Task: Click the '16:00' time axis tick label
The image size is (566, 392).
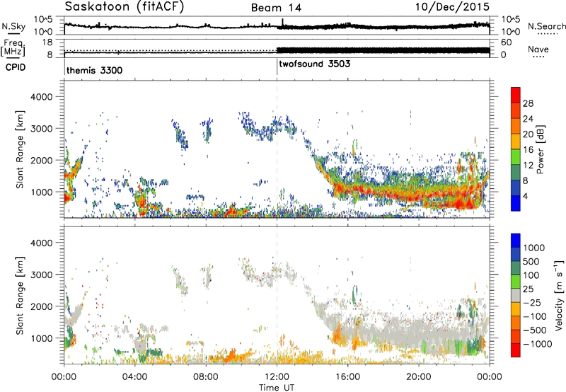Action: click(x=347, y=377)
